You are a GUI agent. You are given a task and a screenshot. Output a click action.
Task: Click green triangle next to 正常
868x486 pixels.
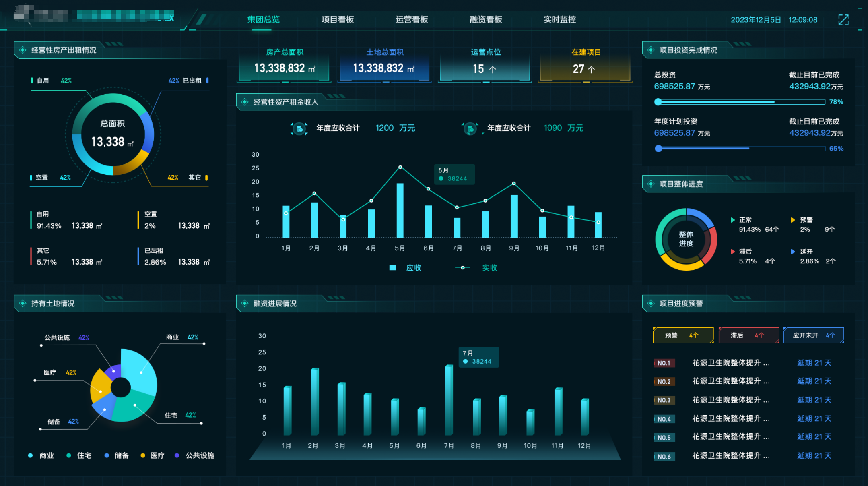(x=733, y=220)
